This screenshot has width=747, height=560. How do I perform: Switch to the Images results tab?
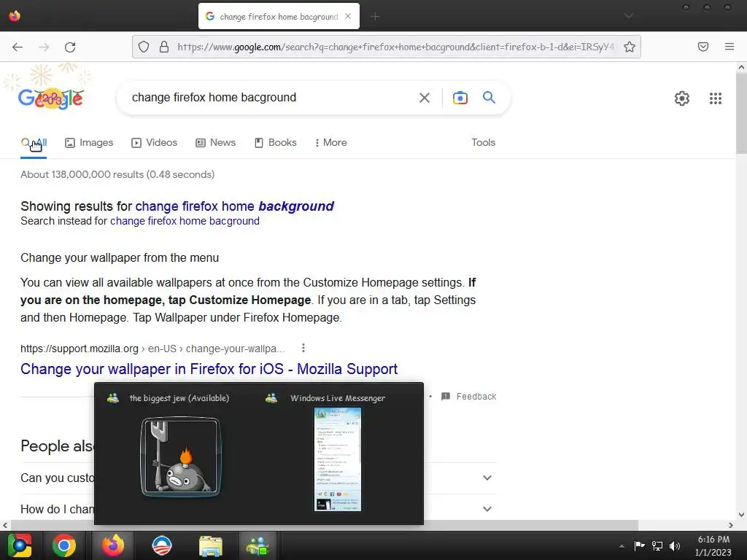pos(89,142)
